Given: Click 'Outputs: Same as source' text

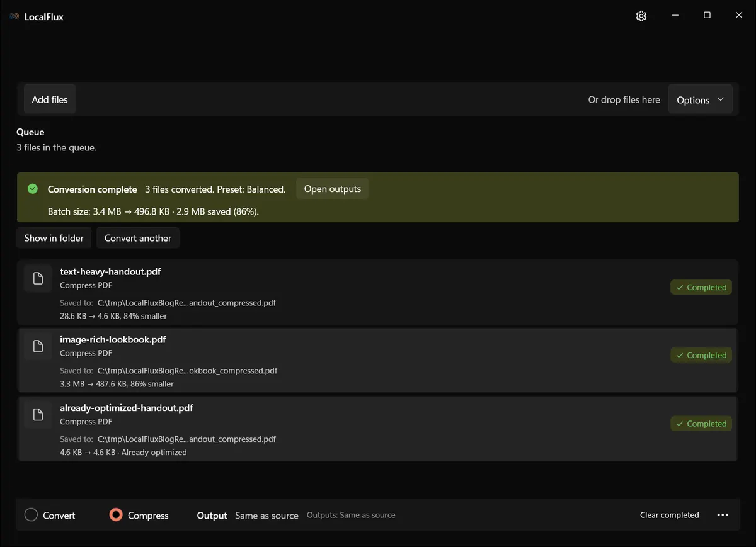Looking at the screenshot, I should [351, 515].
